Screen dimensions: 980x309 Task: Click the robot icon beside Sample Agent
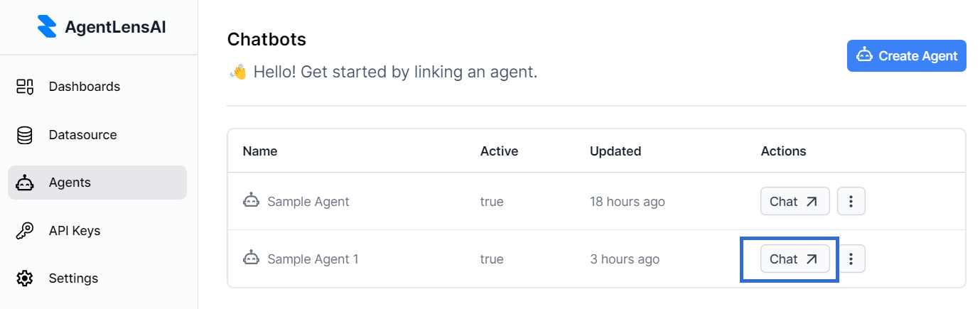coord(251,201)
